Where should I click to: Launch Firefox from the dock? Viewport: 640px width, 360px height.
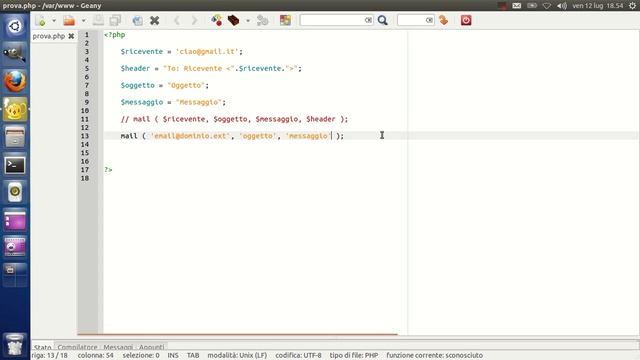point(15,81)
